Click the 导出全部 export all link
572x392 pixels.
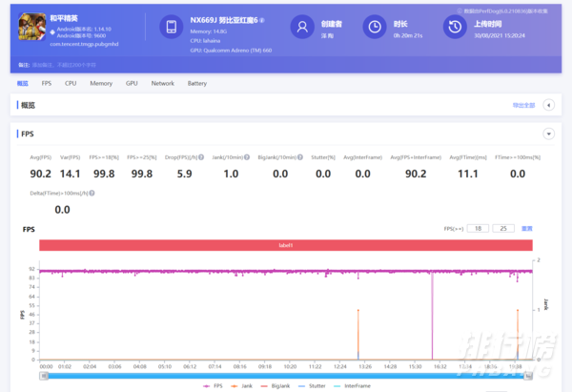coord(523,105)
